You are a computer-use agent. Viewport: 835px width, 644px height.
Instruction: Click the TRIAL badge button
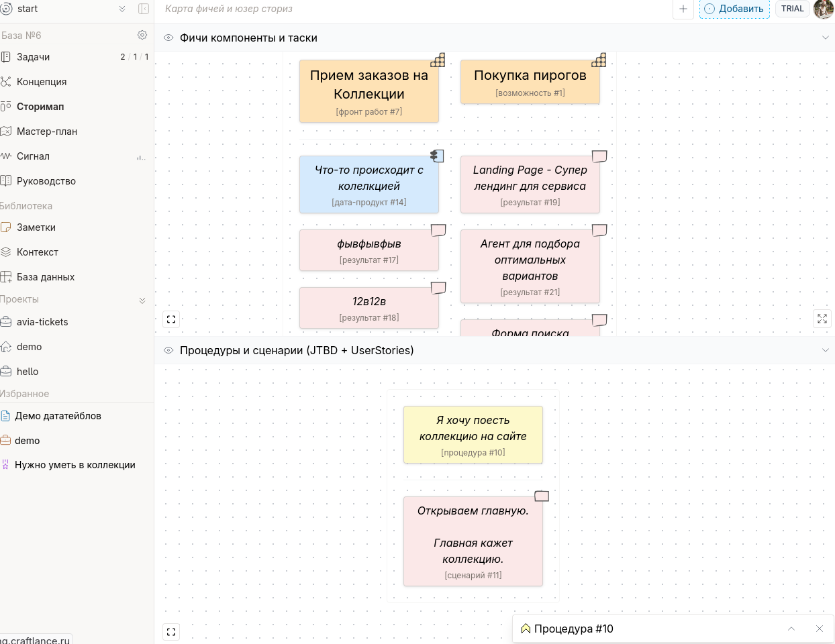[792, 9]
